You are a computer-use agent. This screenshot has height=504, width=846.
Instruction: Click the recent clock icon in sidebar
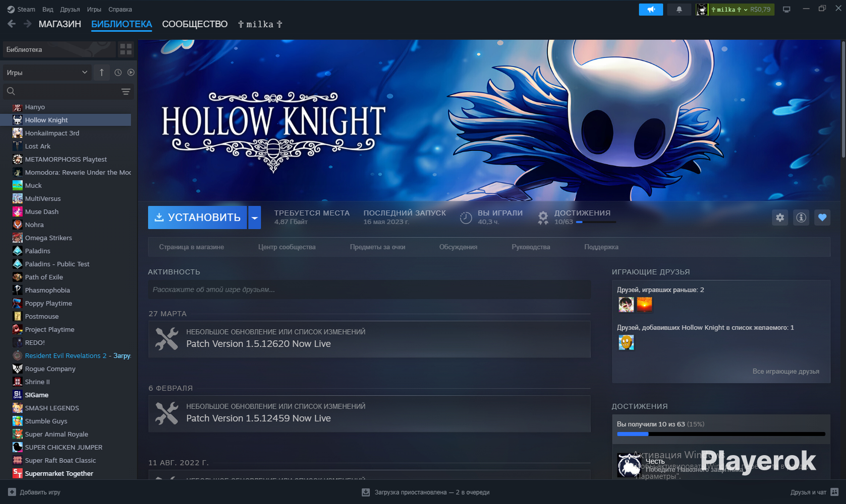click(118, 73)
